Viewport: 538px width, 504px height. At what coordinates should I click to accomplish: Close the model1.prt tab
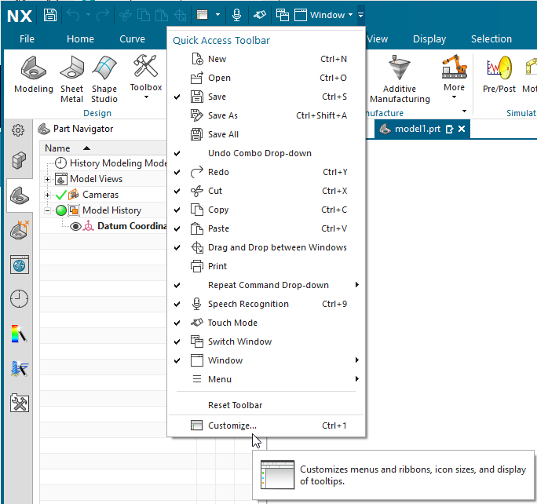click(x=461, y=129)
